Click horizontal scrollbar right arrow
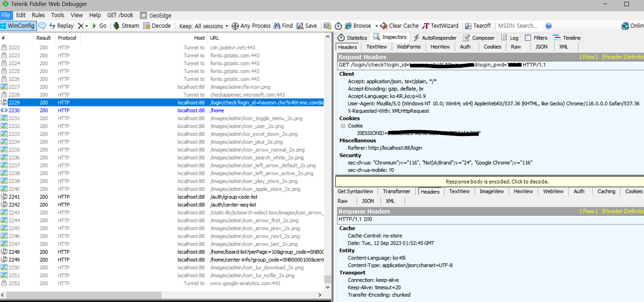Image resolution: width=644 pixels, height=302 pixels. coord(320,295)
